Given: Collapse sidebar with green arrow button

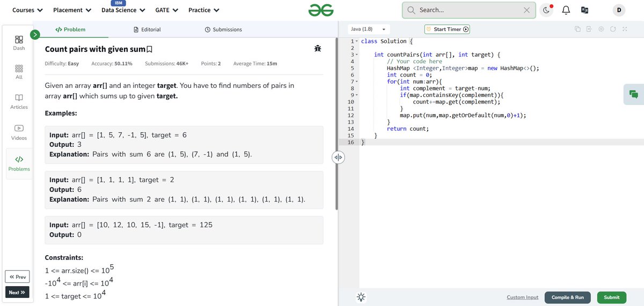Looking at the screenshot, I should [x=35, y=35].
